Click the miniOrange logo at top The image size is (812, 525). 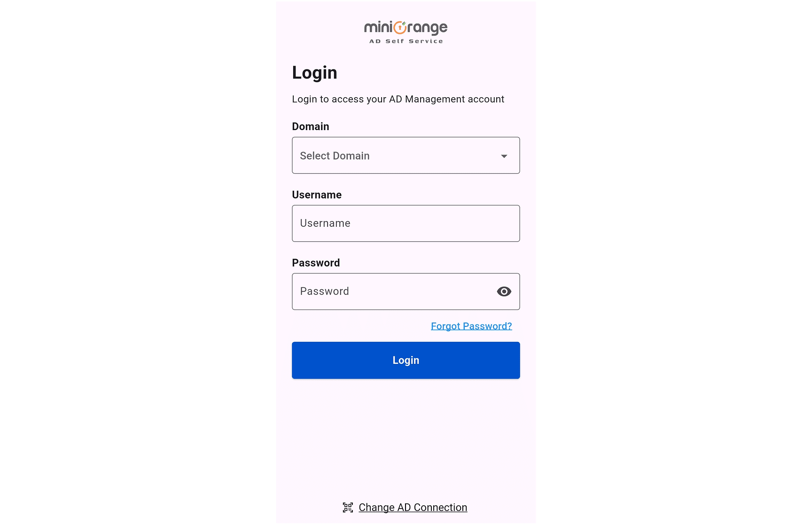[405, 28]
